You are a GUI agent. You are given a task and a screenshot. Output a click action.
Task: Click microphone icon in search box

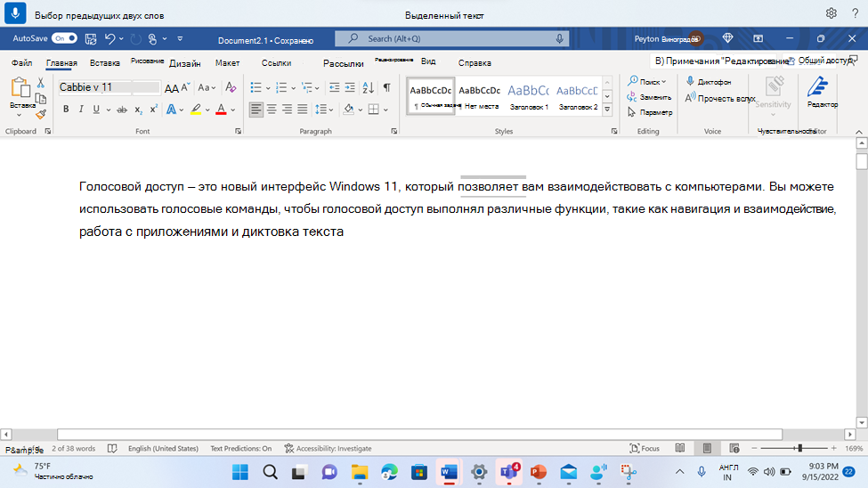click(x=559, y=39)
